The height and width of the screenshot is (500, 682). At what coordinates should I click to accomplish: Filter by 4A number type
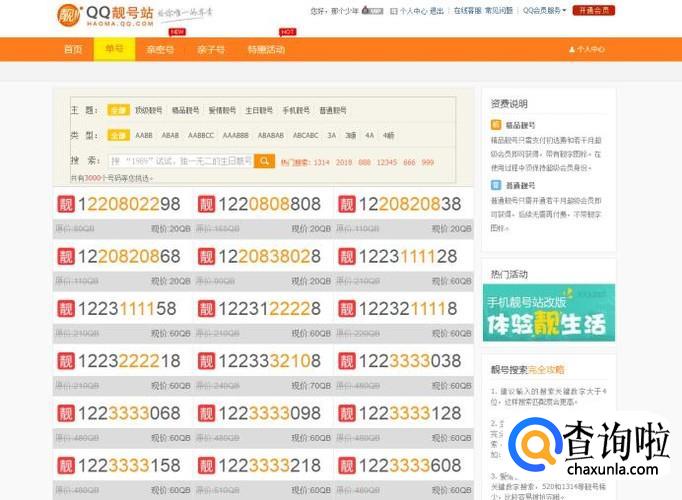pyautogui.click(x=370, y=136)
